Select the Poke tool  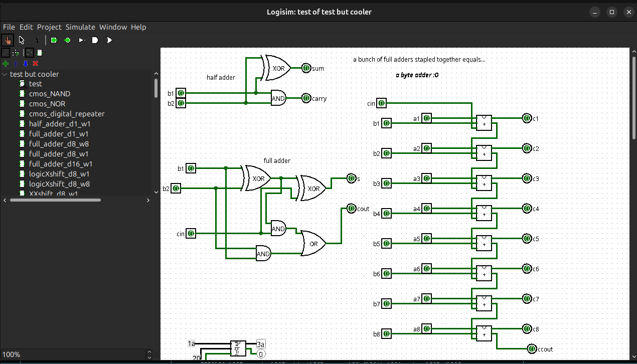(7, 40)
